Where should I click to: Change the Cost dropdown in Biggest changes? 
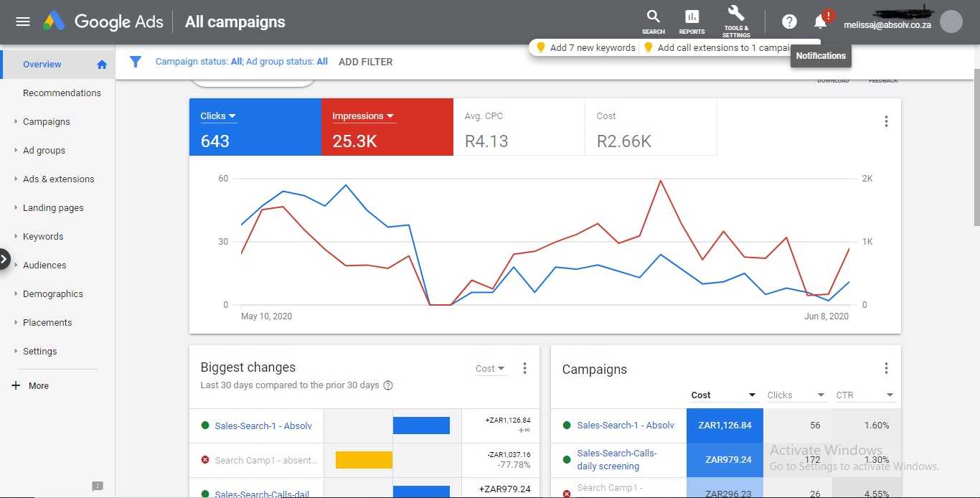click(490, 369)
